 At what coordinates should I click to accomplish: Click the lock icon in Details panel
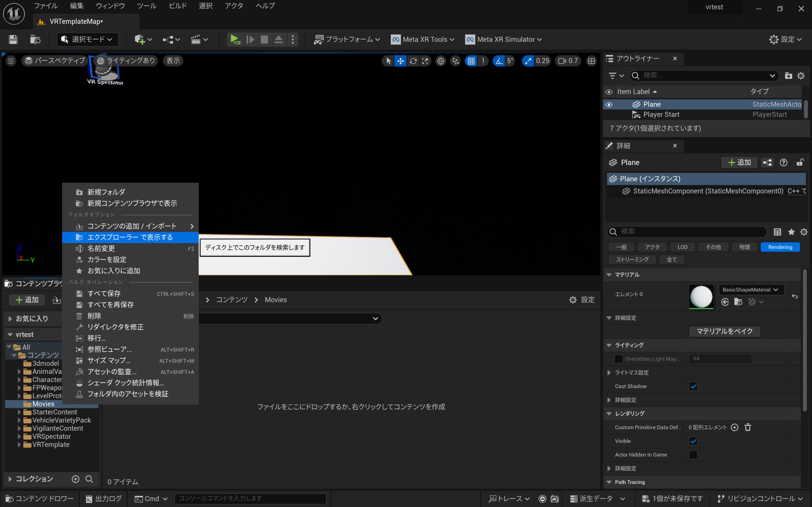click(800, 163)
